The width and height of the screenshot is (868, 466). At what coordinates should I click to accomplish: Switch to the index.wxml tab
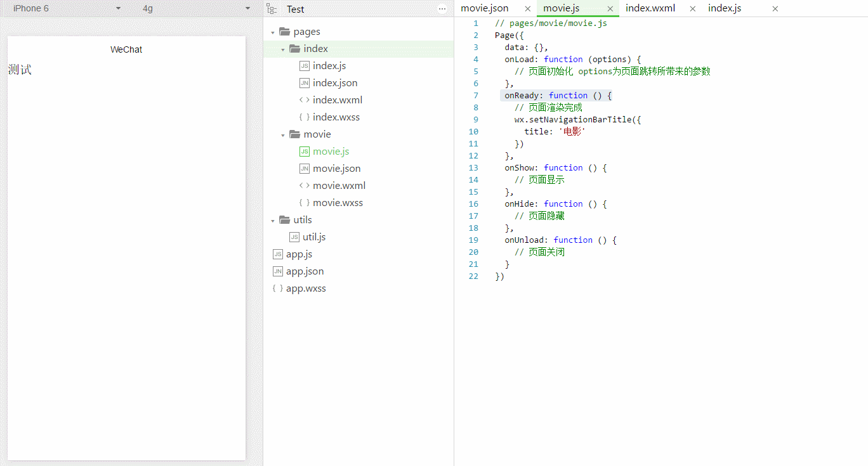(650, 8)
